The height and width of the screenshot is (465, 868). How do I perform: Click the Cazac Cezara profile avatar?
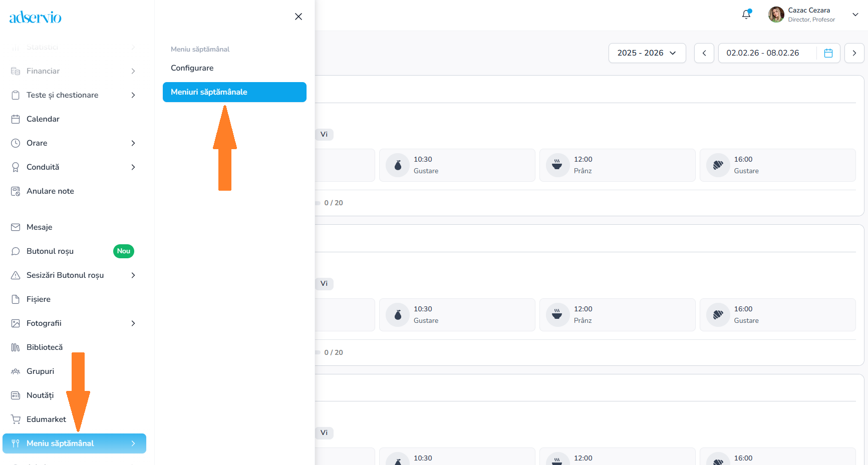click(776, 15)
